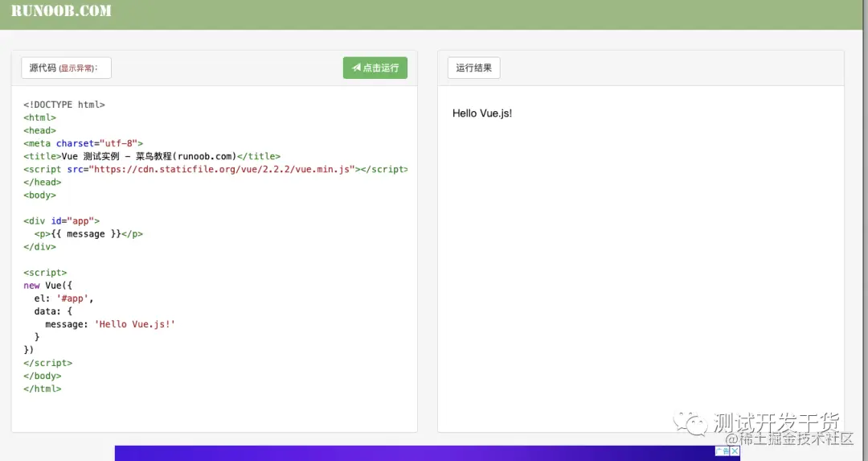868x461 pixels.
Task: Click the message: 'Hello Vue.js!' line
Action: point(110,324)
